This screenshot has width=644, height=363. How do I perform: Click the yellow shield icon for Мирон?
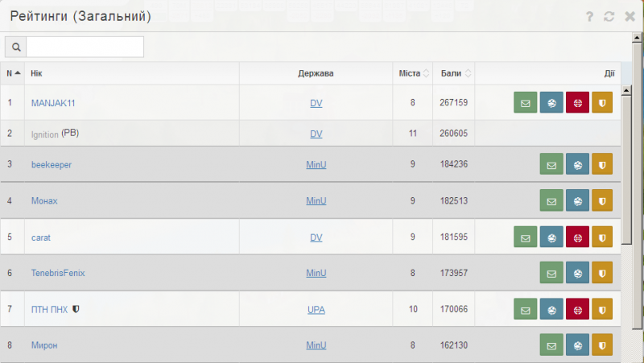pos(603,346)
